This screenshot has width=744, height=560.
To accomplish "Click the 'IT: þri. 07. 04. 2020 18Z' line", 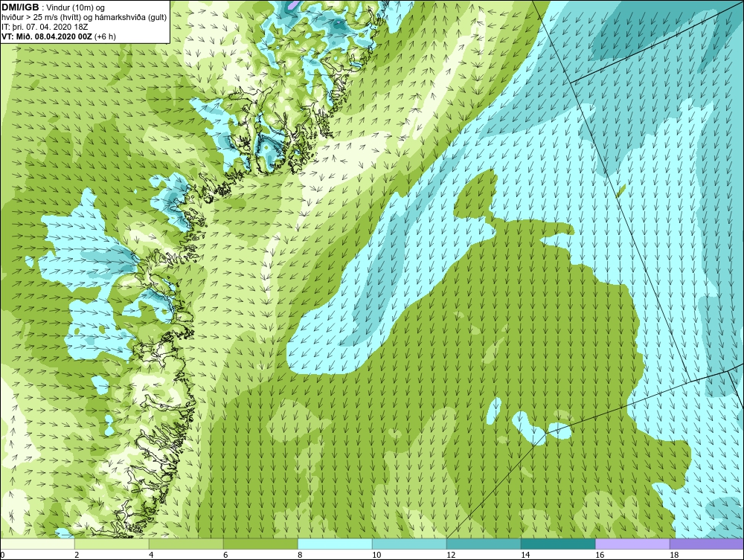I will point(45,27).
